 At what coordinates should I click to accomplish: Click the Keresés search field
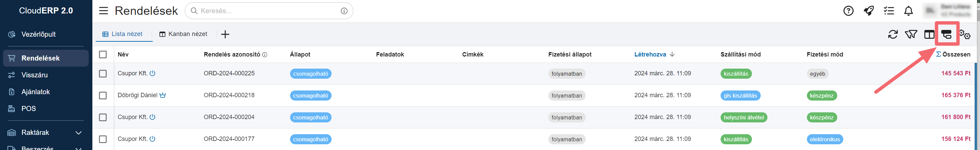[x=269, y=11]
